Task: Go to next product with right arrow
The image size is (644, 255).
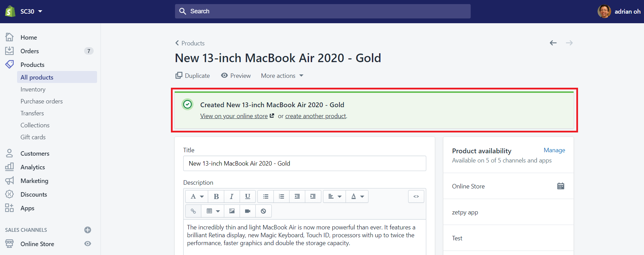Action: coord(569,43)
